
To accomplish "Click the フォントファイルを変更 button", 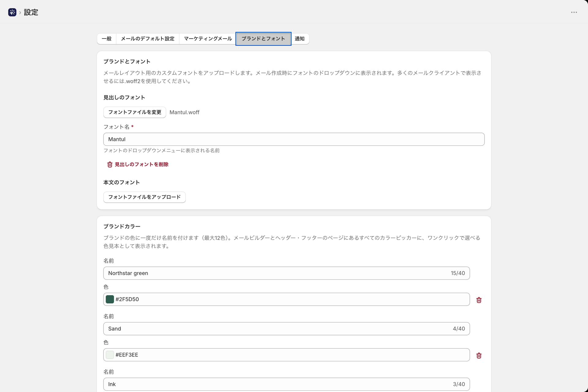I will click(135, 112).
